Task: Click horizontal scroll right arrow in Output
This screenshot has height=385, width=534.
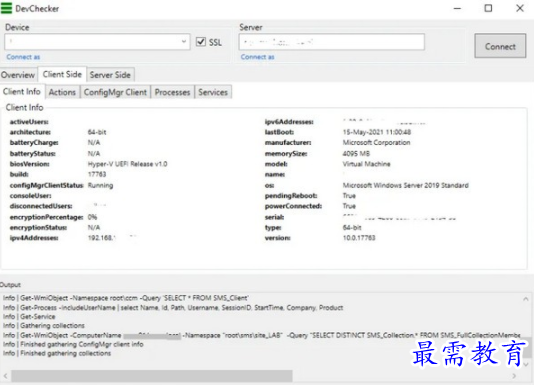Action: tap(514, 376)
